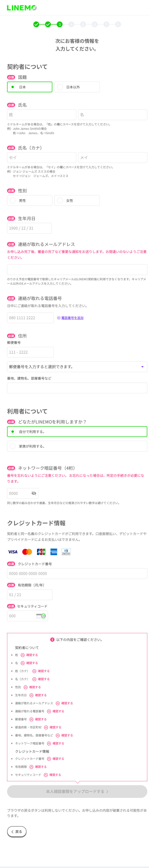149x868 pixels.
Task: Toggle PIN visibility eye icon
Action: pyautogui.click(x=34, y=493)
